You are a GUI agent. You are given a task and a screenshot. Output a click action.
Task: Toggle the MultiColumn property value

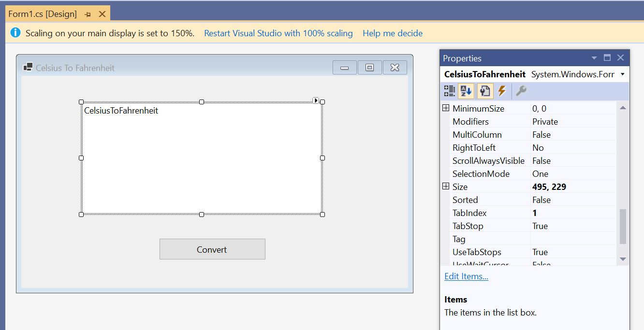click(542, 134)
